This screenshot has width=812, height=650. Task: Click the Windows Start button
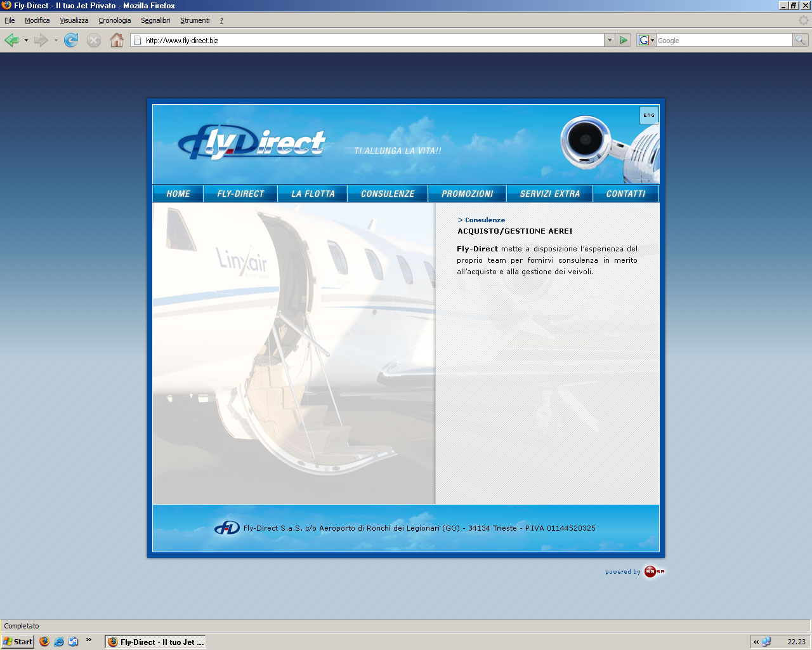coord(18,642)
